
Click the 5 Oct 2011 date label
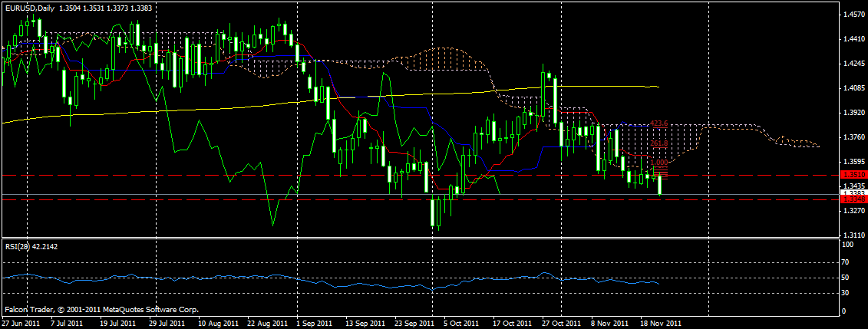click(464, 324)
